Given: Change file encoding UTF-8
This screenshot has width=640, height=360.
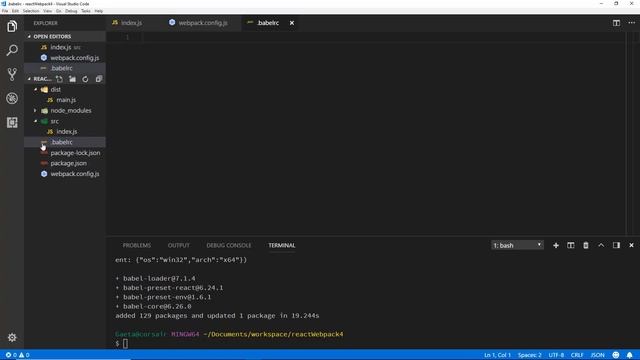Looking at the screenshot, I should point(556,355).
